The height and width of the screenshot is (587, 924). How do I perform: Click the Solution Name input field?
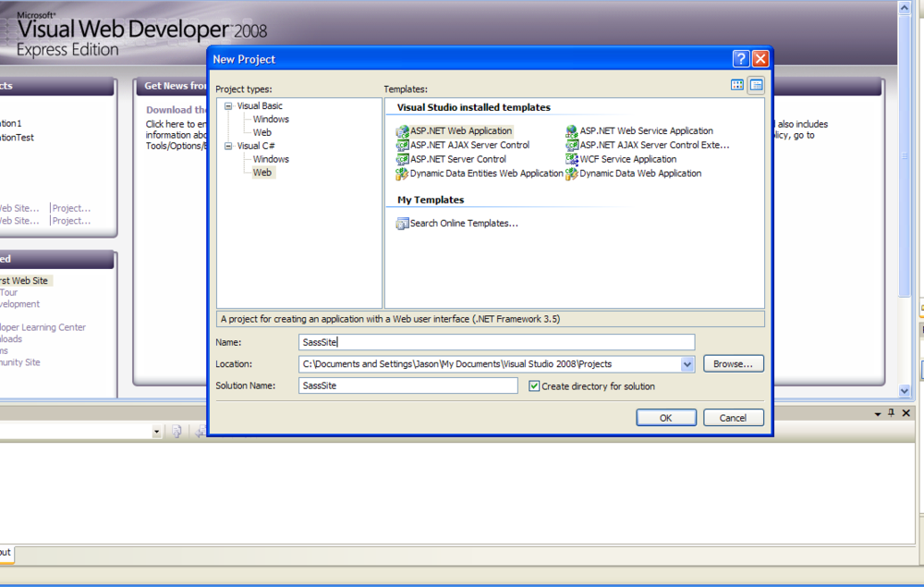(x=408, y=385)
